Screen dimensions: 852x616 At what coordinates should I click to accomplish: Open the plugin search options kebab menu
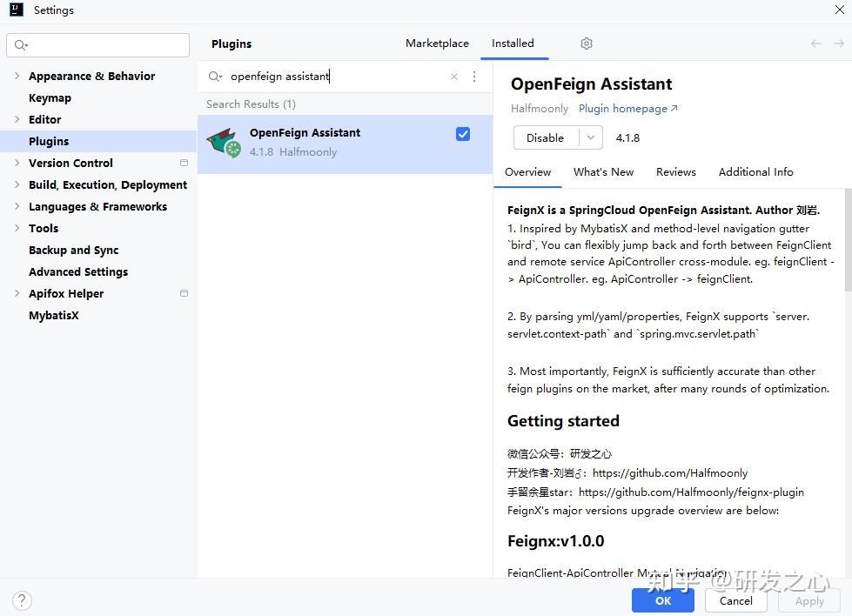[x=474, y=77]
